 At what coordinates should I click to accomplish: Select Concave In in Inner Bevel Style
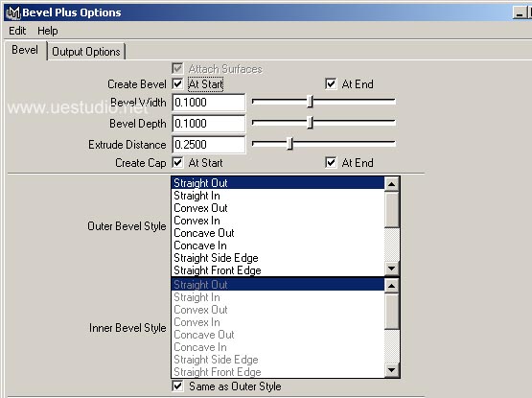[x=278, y=347]
